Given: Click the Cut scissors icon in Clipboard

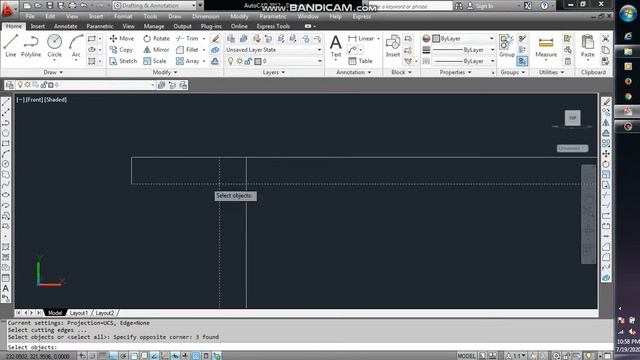Looking at the screenshot, I should click(x=606, y=38).
